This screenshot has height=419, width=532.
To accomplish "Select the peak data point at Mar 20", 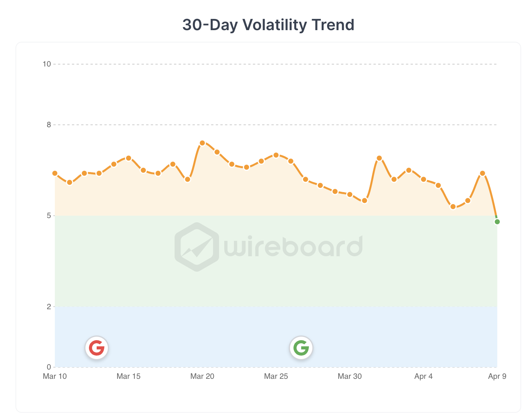I will coord(202,143).
